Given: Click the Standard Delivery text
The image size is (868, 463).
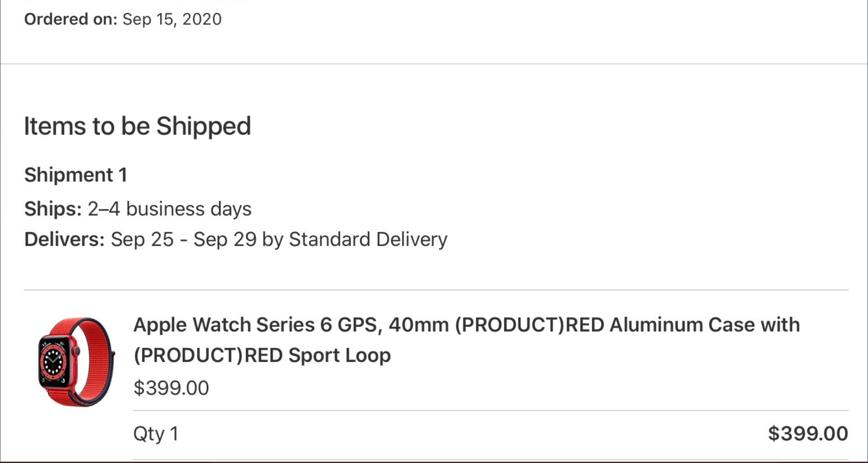Looking at the screenshot, I should (x=368, y=239).
